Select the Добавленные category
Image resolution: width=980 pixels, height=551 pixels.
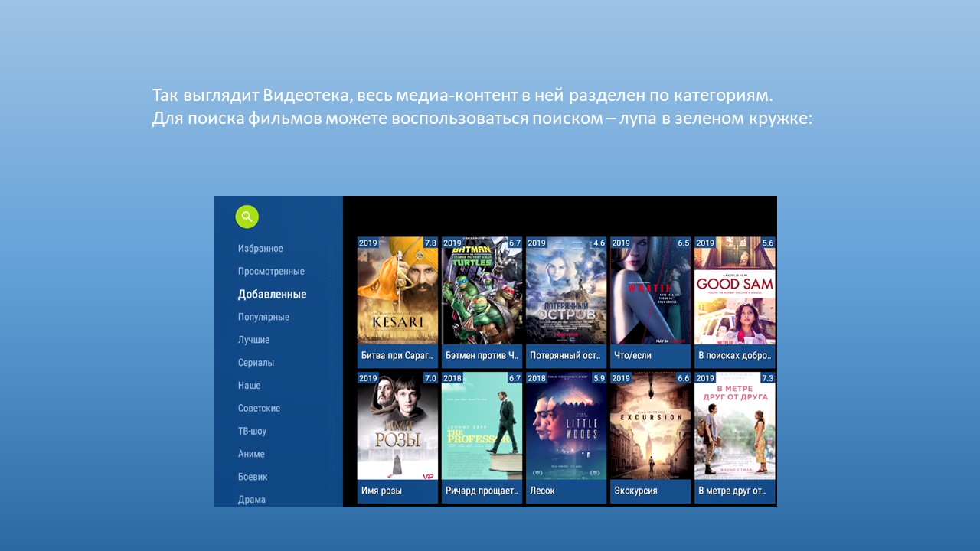point(272,294)
